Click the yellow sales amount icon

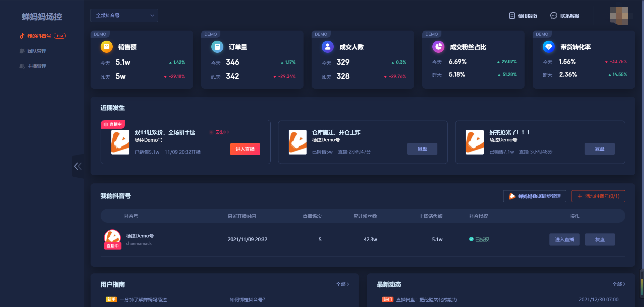coord(107,47)
